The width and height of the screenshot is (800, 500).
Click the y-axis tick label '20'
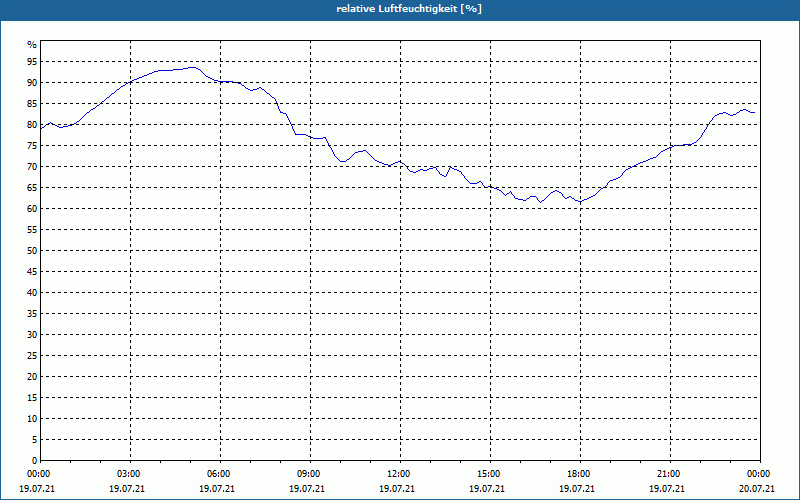(x=32, y=377)
